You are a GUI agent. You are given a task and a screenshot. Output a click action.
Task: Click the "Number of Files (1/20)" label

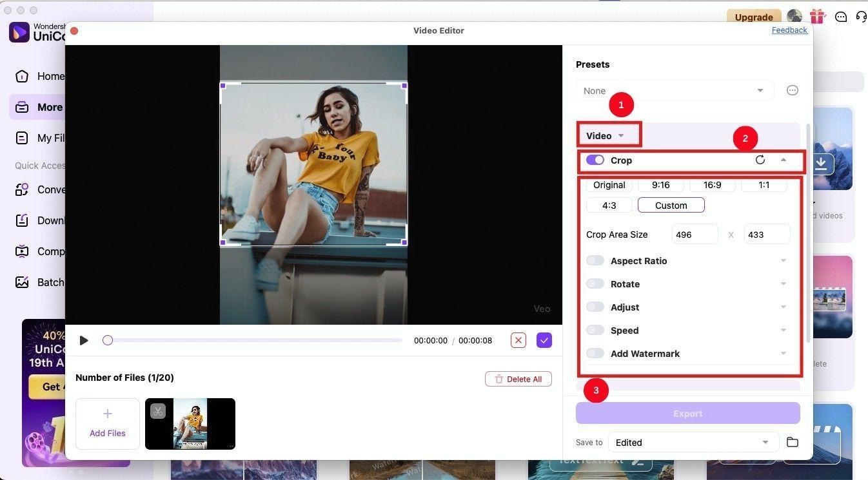(124, 378)
